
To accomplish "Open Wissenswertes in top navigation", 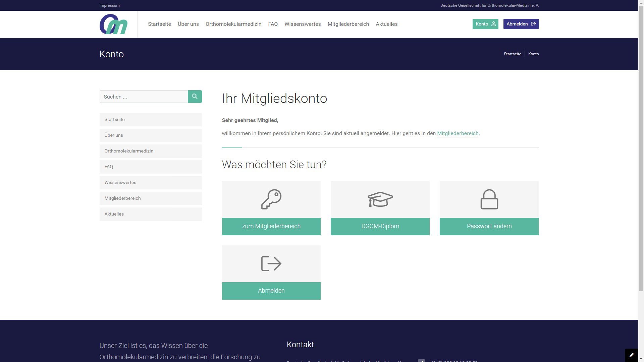I will (x=303, y=24).
